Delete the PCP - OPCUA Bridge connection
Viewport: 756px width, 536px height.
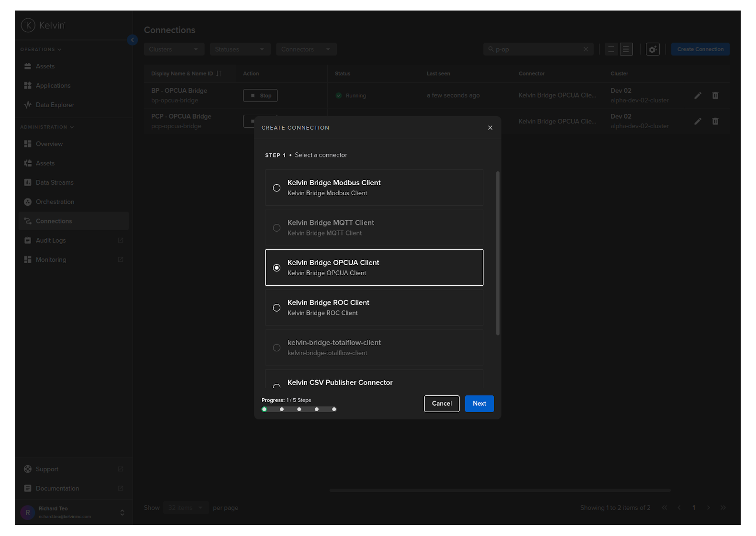point(715,122)
